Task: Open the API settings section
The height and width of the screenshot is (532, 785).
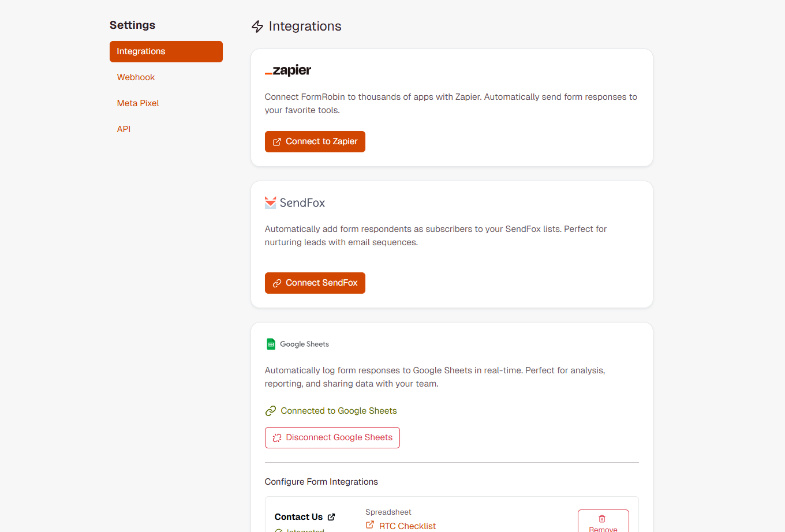Action: [x=124, y=129]
